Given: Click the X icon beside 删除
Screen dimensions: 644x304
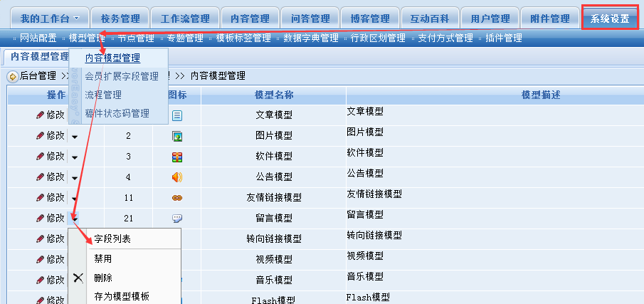Looking at the screenshot, I should (x=78, y=278).
